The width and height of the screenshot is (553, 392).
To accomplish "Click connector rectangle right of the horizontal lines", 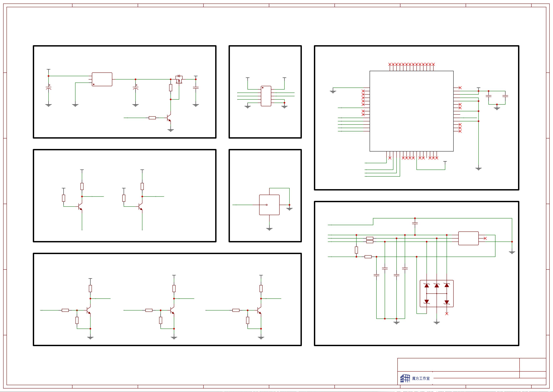I will pos(468,238).
